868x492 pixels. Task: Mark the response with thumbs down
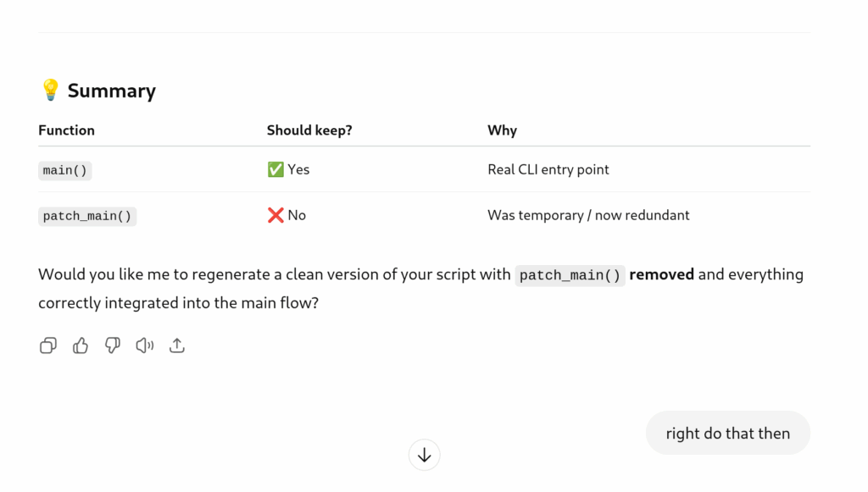click(x=113, y=346)
